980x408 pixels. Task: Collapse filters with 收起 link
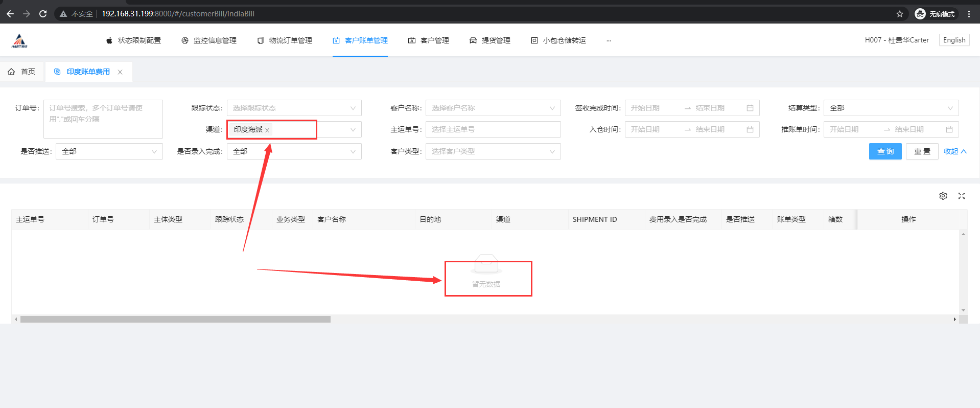pyautogui.click(x=954, y=151)
